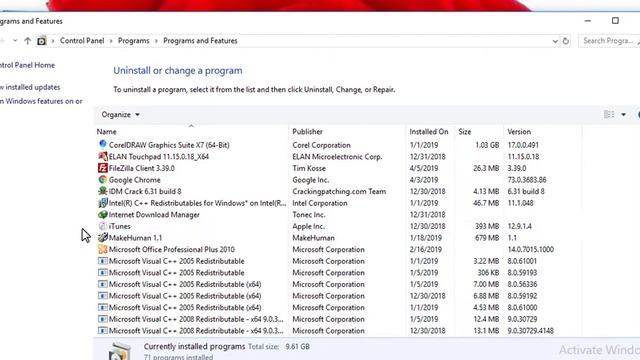Click the ELAN Touchpad program icon

click(102, 156)
